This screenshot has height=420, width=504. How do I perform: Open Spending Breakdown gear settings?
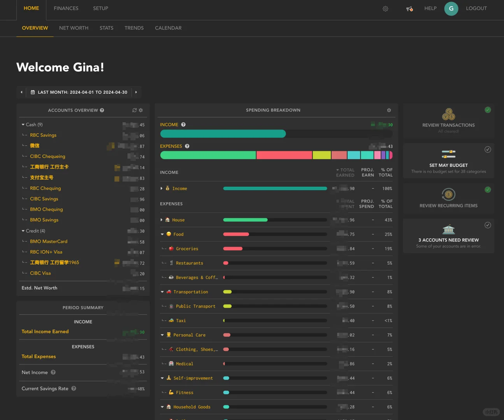(389, 110)
